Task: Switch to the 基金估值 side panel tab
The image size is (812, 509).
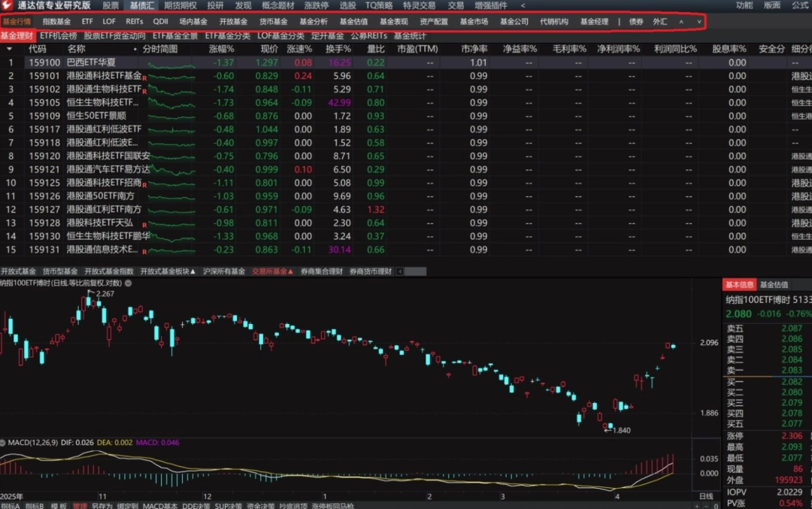Action: [x=774, y=284]
